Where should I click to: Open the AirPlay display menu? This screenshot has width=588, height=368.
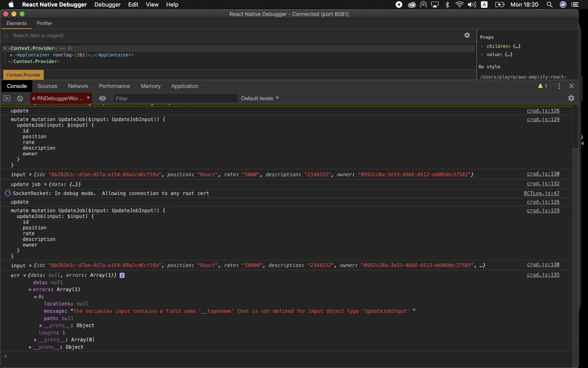pyautogui.click(x=435, y=5)
